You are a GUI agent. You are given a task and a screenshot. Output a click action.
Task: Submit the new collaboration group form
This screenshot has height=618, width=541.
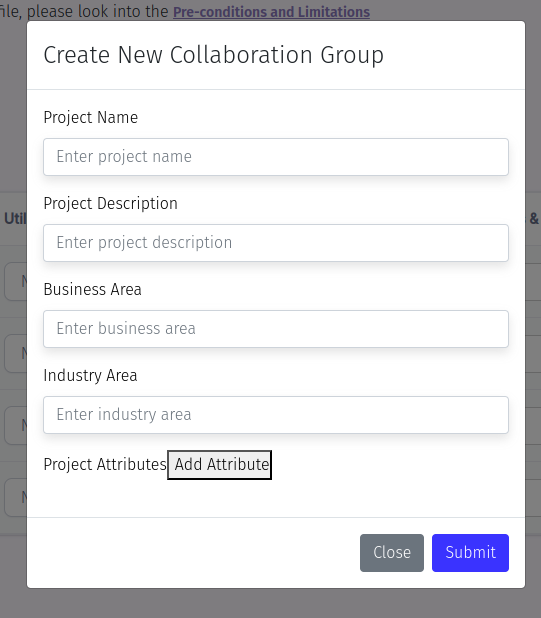pyautogui.click(x=470, y=553)
